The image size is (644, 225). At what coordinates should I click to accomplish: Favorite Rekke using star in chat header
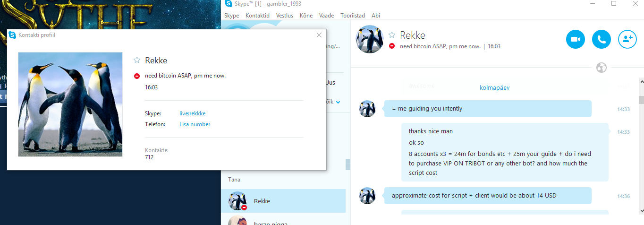[391, 35]
